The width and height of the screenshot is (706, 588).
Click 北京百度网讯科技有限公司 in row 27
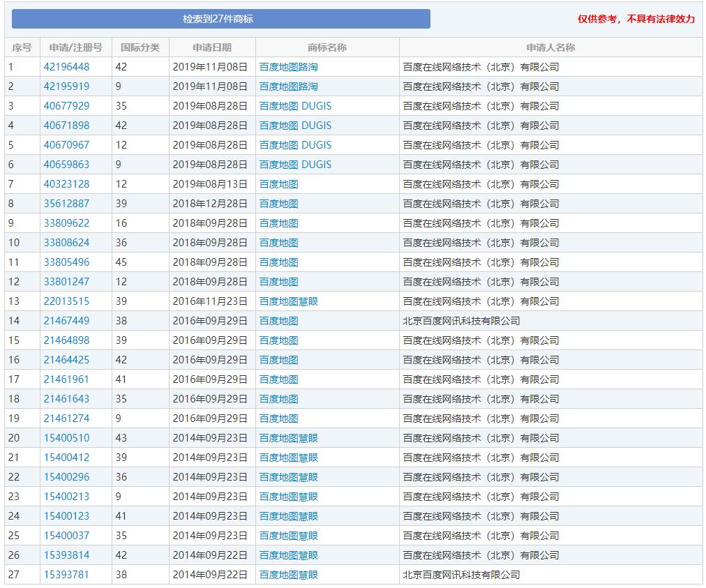click(x=462, y=575)
